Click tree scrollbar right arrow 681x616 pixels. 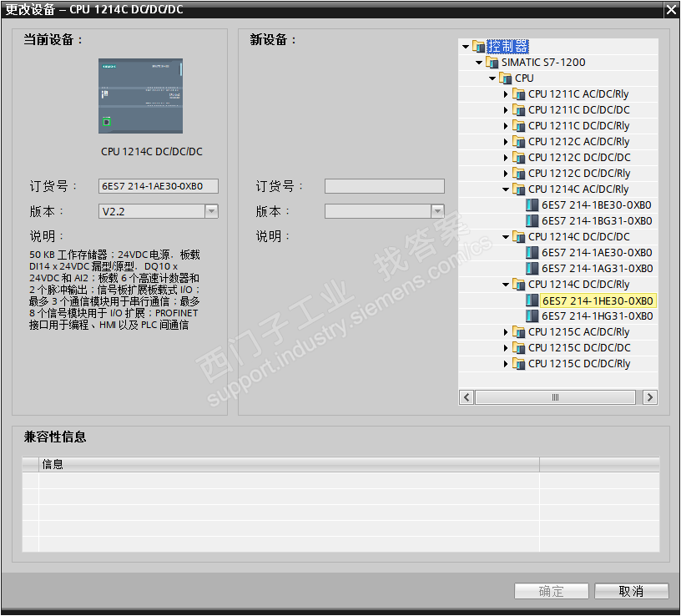pyautogui.click(x=650, y=397)
